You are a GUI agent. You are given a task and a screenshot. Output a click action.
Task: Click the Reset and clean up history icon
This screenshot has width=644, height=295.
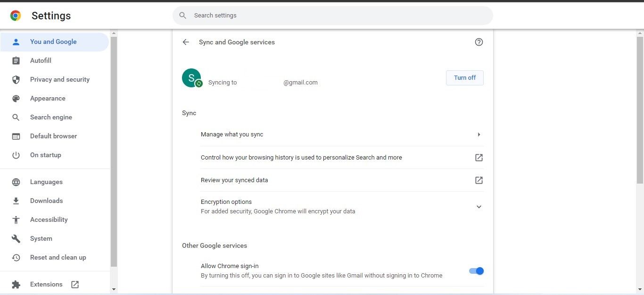[16, 258]
